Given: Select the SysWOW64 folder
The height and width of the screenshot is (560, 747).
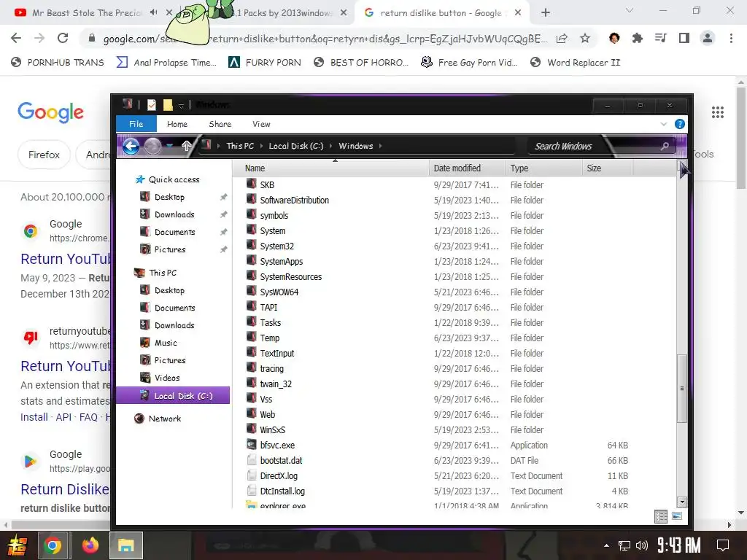Looking at the screenshot, I should (x=279, y=292).
